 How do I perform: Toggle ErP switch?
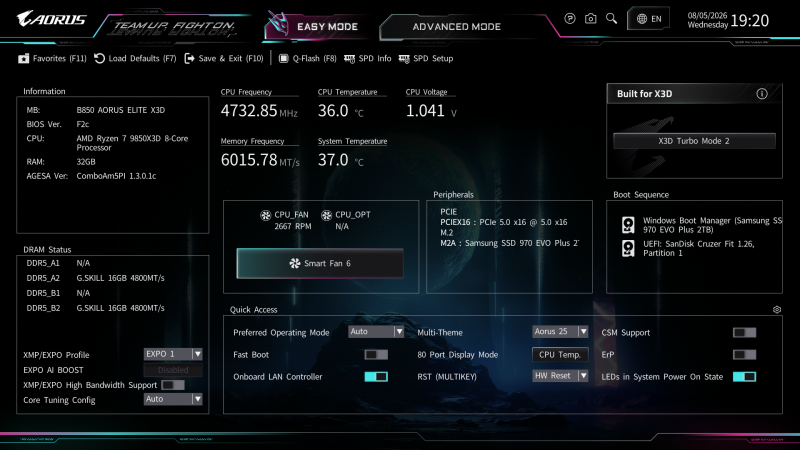[x=744, y=355]
